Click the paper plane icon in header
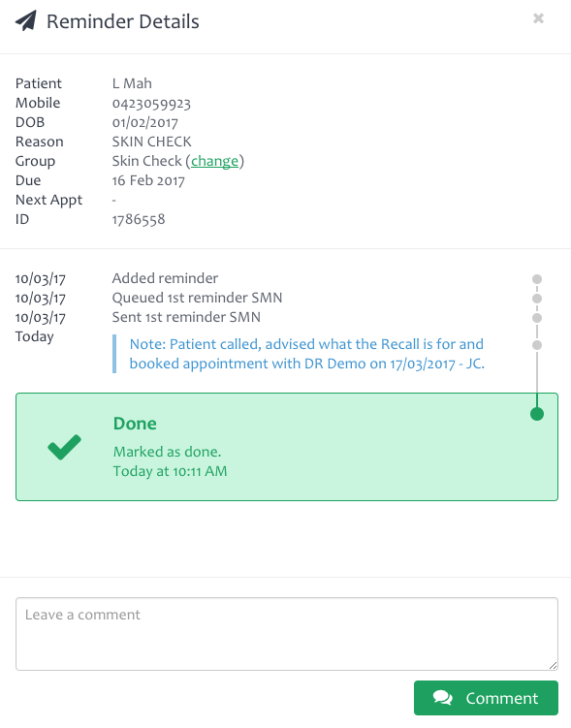 point(25,21)
